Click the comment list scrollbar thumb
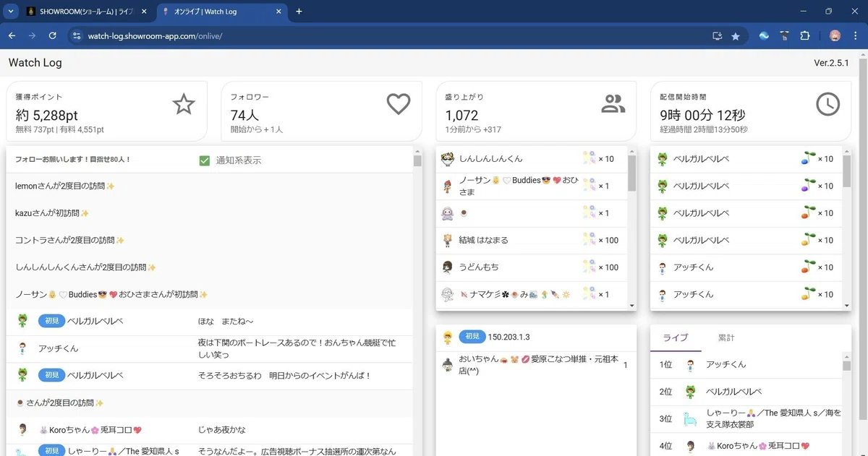Screen dimensions: 868x456 click(x=417, y=161)
